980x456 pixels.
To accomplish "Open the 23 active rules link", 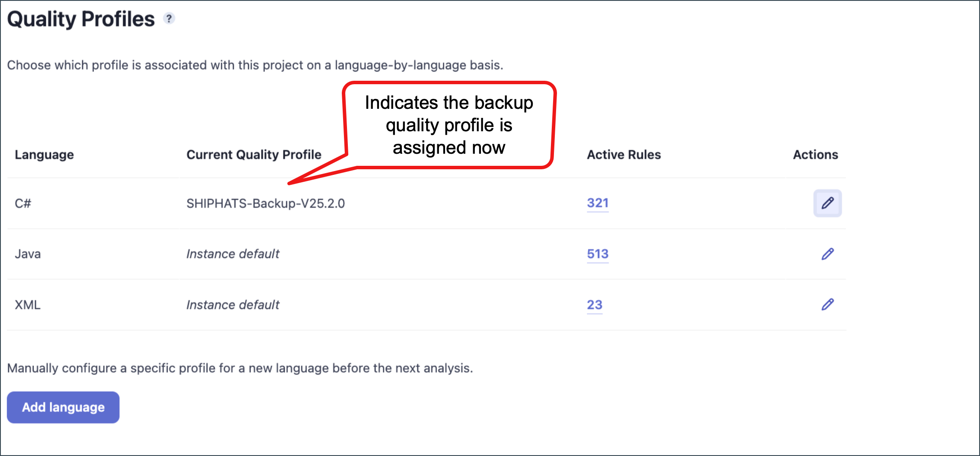I will click(594, 305).
